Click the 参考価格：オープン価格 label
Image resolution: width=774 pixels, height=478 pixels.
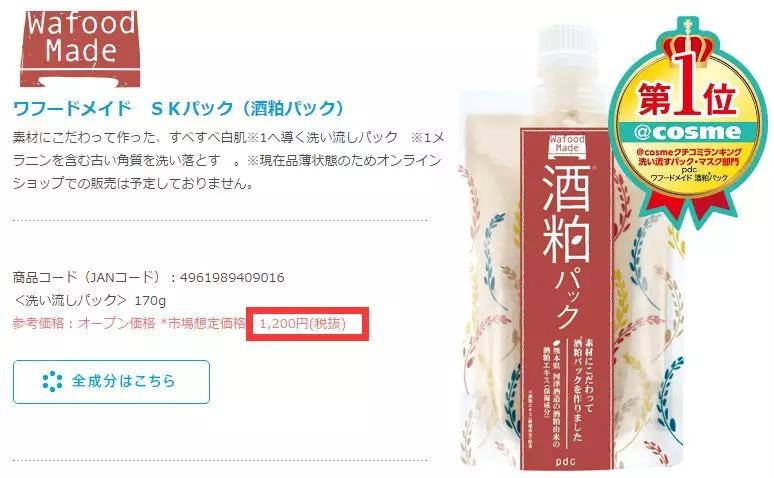(77, 323)
